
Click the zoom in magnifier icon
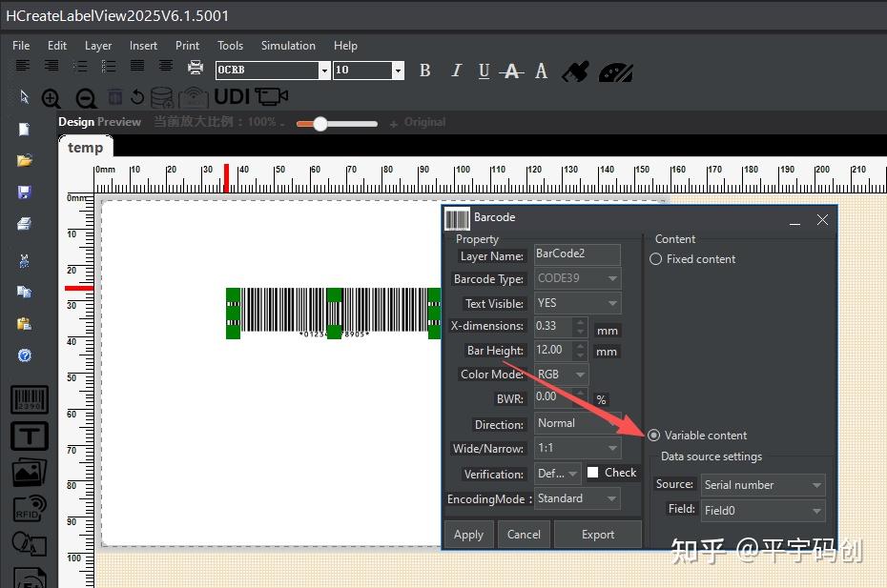(51, 98)
